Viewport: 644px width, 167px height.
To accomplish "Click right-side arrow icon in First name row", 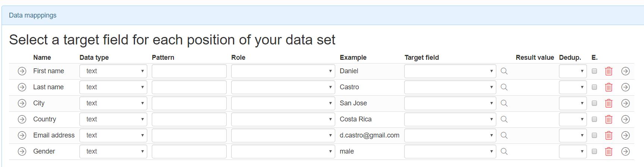I will 625,71.
